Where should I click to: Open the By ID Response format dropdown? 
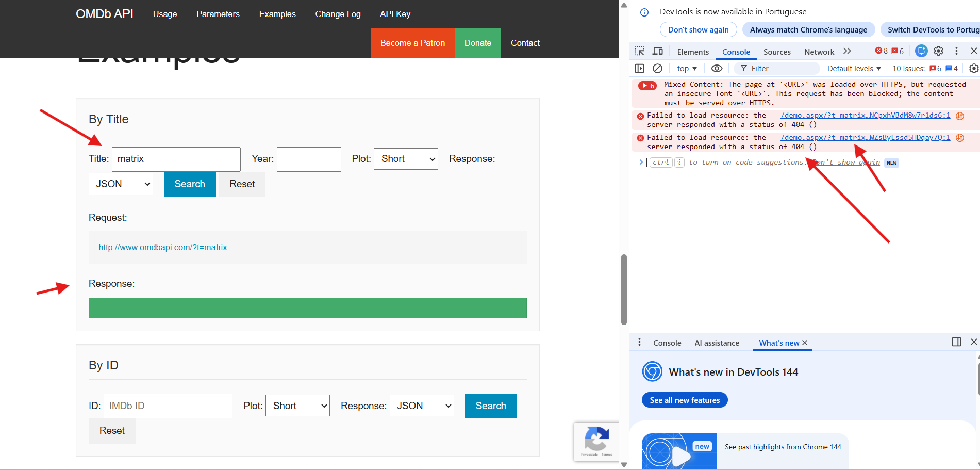(422, 406)
